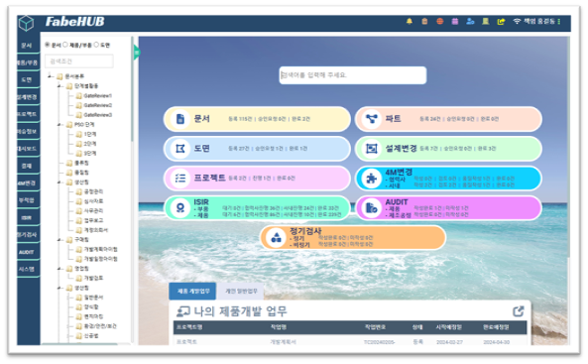Collapse the 단계별활동 folder node
The height and width of the screenshot is (364, 588).
click(x=59, y=86)
